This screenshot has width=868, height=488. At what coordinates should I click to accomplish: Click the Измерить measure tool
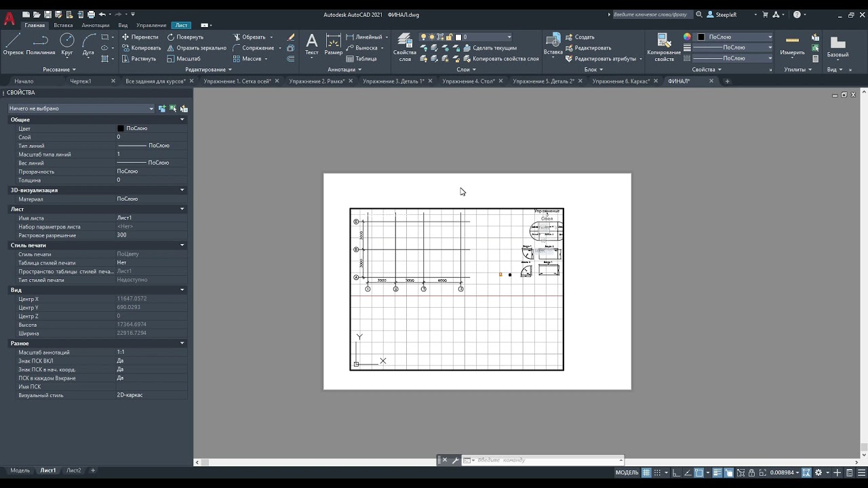792,45
